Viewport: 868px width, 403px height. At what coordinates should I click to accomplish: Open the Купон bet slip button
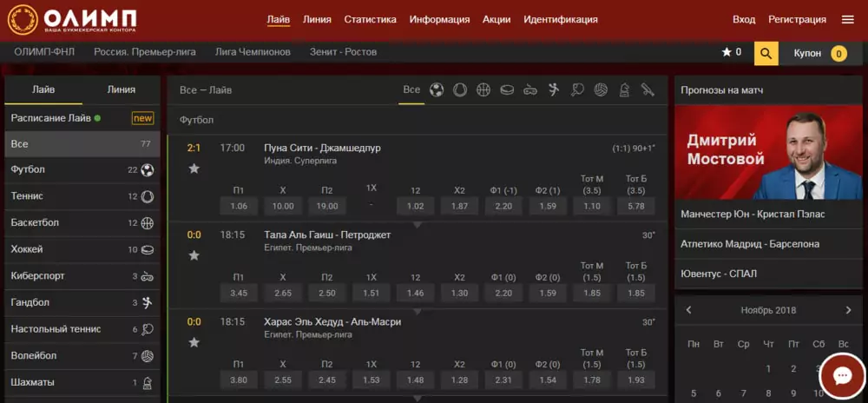point(820,53)
